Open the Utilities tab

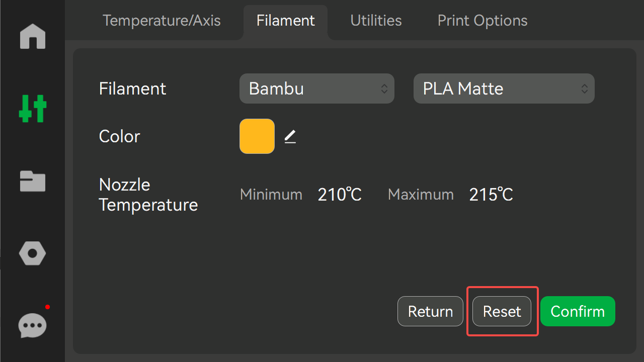tap(376, 21)
